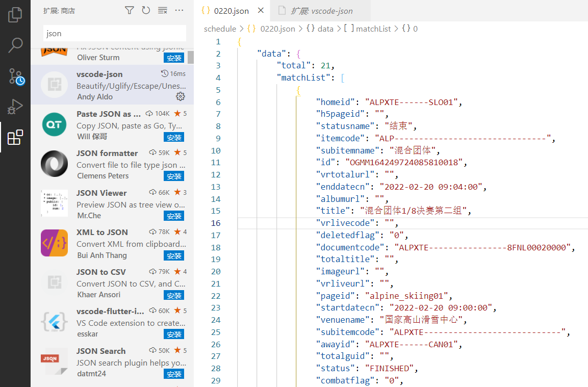Click the "ALPXTE------SLO01" value
Viewport: 588px width, 387px height.
point(412,102)
